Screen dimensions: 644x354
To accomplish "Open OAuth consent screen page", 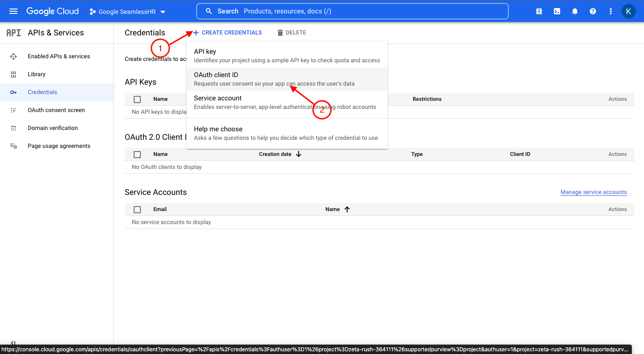I will [x=57, y=110].
